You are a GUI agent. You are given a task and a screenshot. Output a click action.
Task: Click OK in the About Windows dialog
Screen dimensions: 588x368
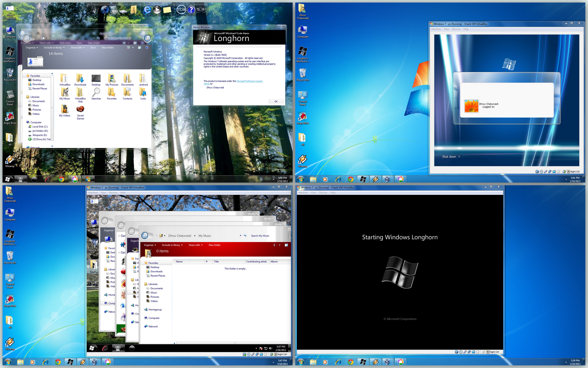coord(276,102)
